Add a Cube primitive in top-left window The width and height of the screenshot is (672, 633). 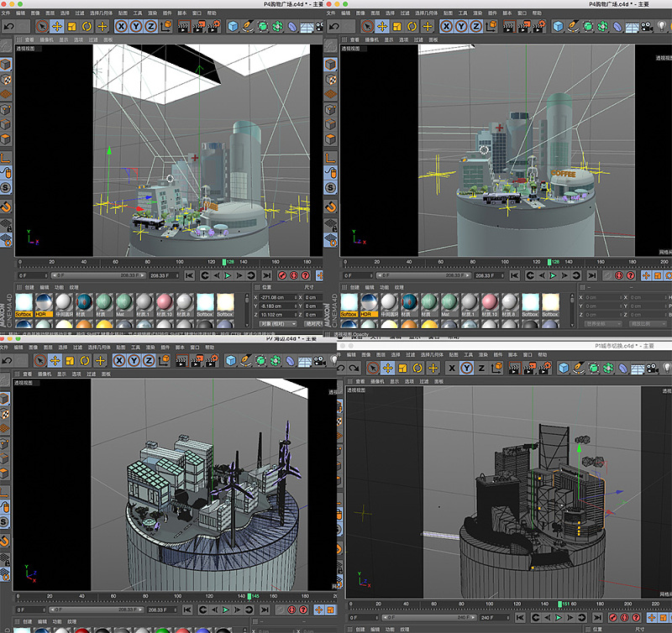click(x=233, y=27)
